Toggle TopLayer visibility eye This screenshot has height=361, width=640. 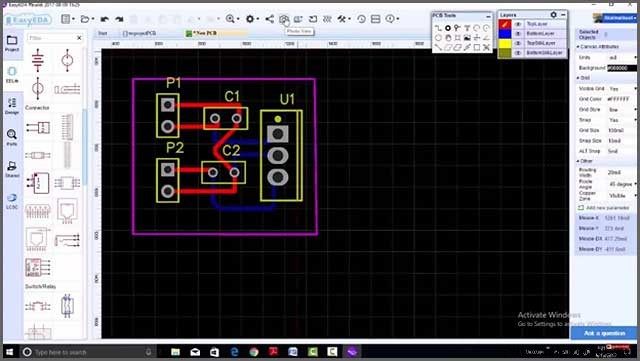coord(518,24)
